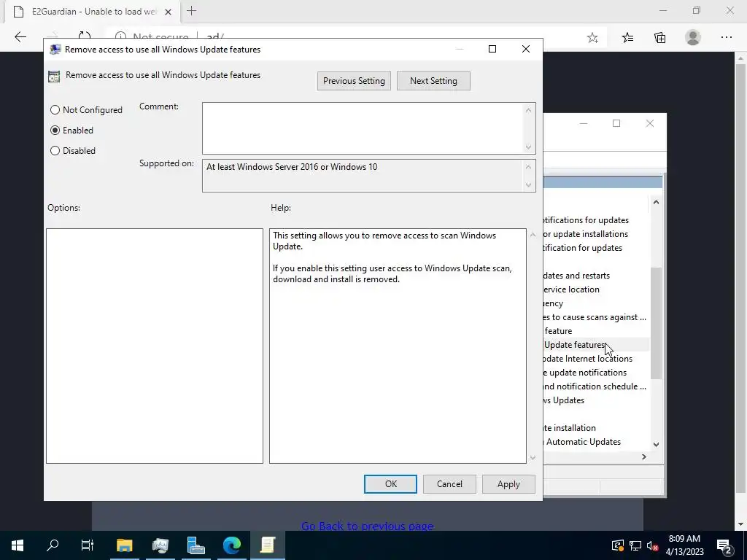The width and height of the screenshot is (747, 560).
Task: Click the Go Back to previous page link
Action: 368,526
